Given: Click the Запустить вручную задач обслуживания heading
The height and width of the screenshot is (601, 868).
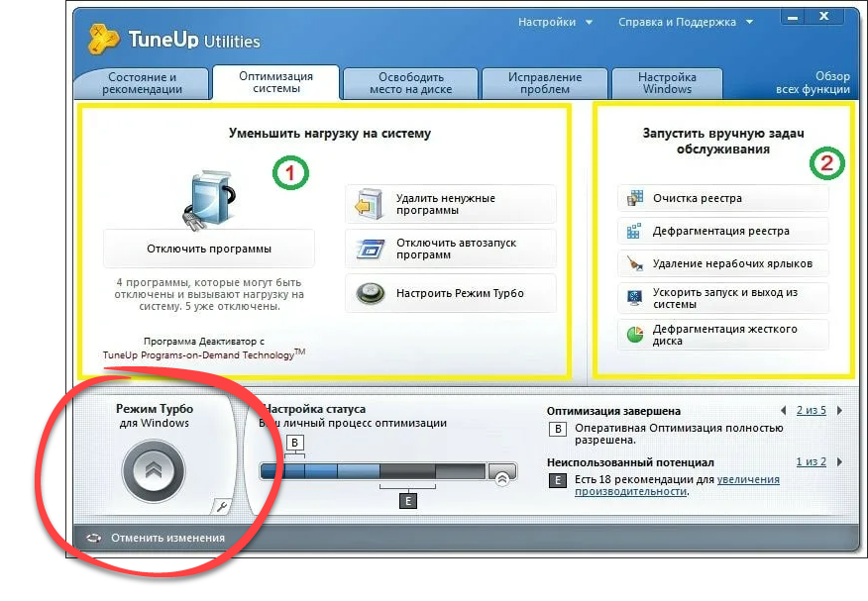Looking at the screenshot, I should click(x=723, y=141).
